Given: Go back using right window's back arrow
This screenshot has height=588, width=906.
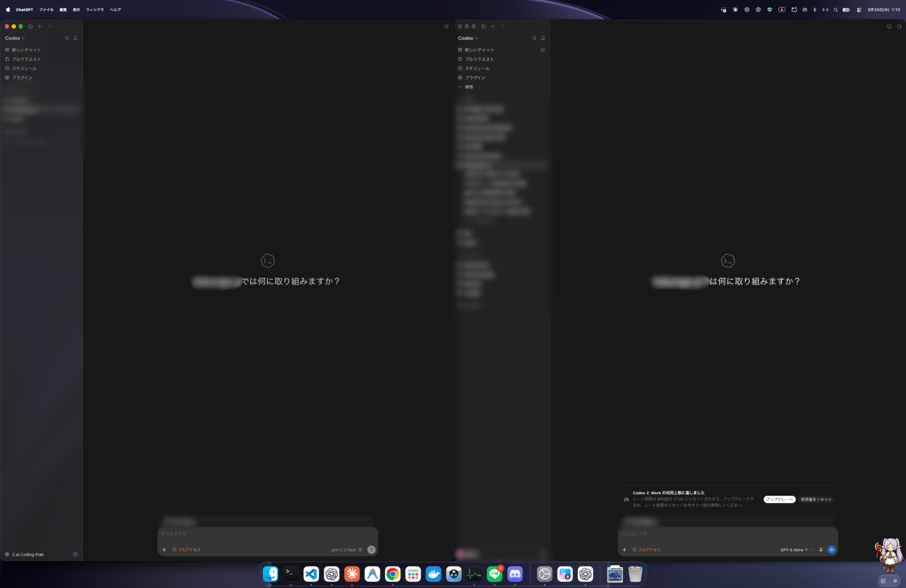Looking at the screenshot, I should pos(493,26).
